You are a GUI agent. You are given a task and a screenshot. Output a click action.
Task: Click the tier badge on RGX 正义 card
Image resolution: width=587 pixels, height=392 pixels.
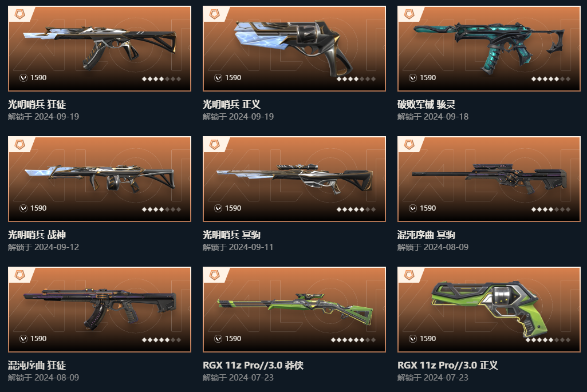(409, 275)
